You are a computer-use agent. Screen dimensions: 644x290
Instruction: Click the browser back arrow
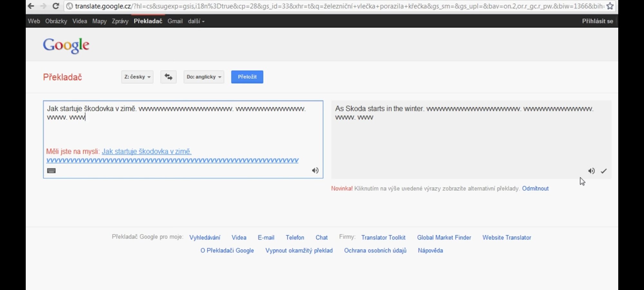coord(31,6)
